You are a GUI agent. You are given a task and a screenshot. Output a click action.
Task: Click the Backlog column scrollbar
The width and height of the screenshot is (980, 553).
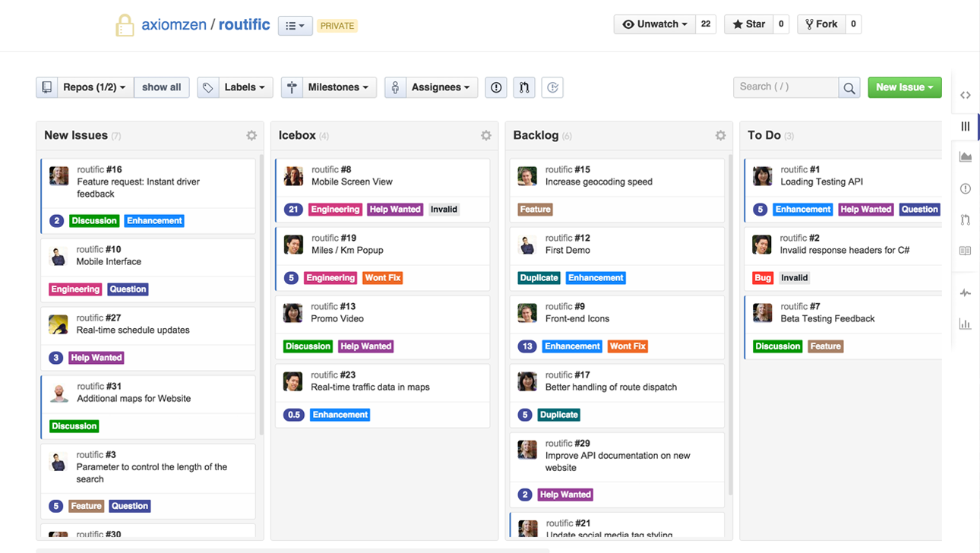(730, 325)
